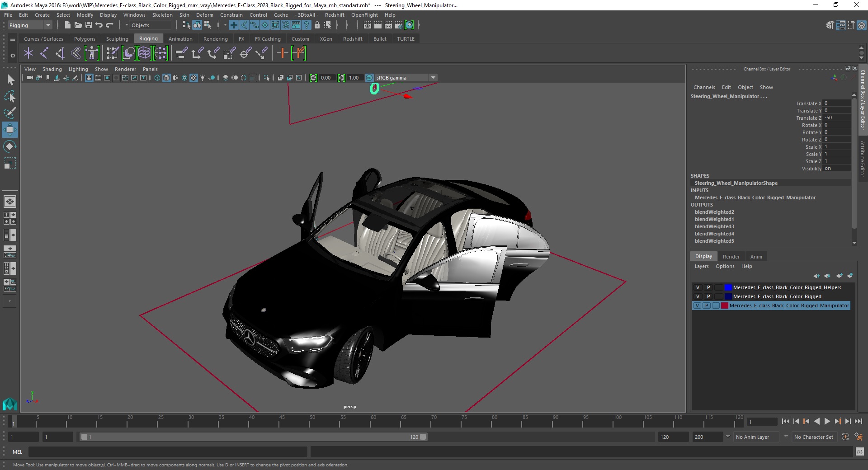Click the New Scene icon

67,25
